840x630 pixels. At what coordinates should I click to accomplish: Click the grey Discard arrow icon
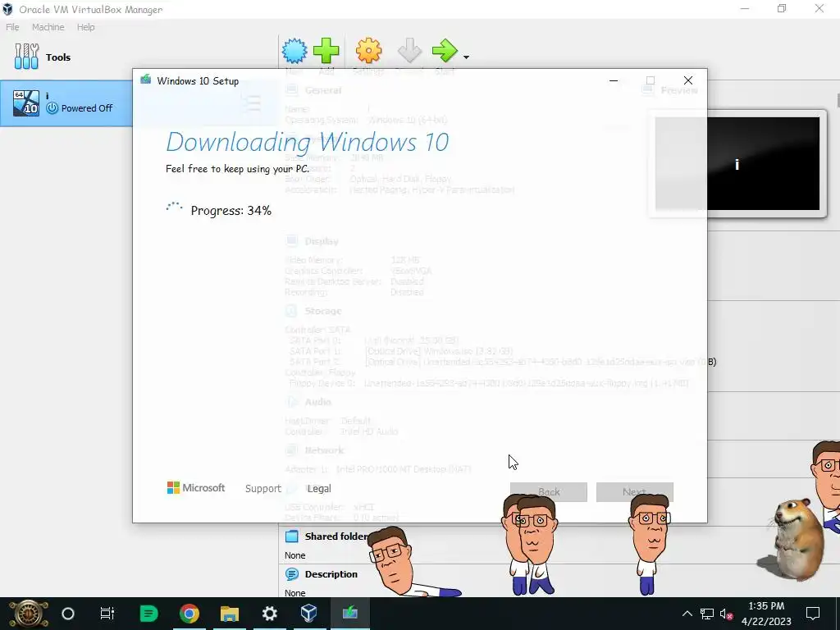(x=410, y=51)
